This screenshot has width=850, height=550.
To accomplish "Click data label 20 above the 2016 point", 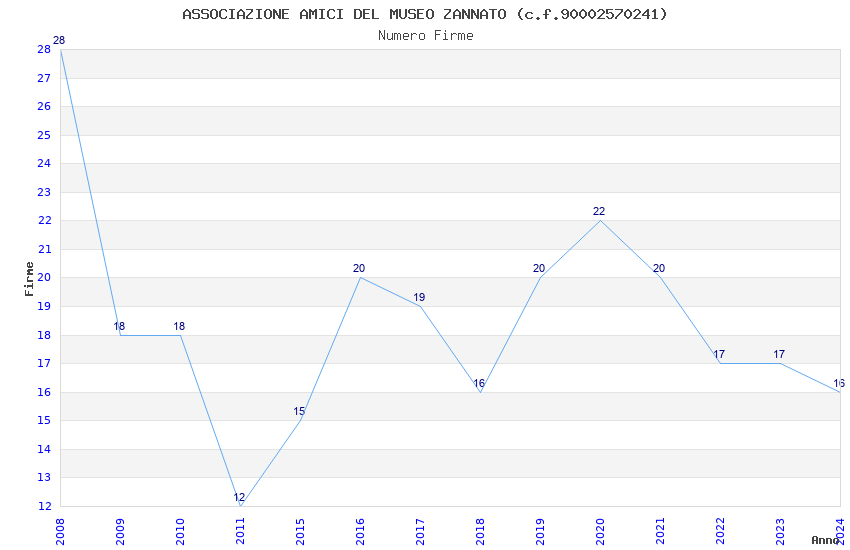I will (359, 268).
